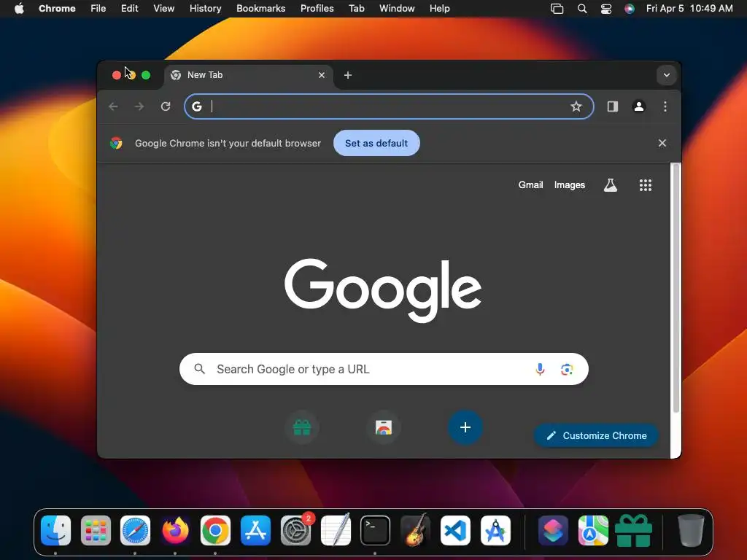The height and width of the screenshot is (560, 747).
Task: Open the Window menu
Action: pos(397,8)
